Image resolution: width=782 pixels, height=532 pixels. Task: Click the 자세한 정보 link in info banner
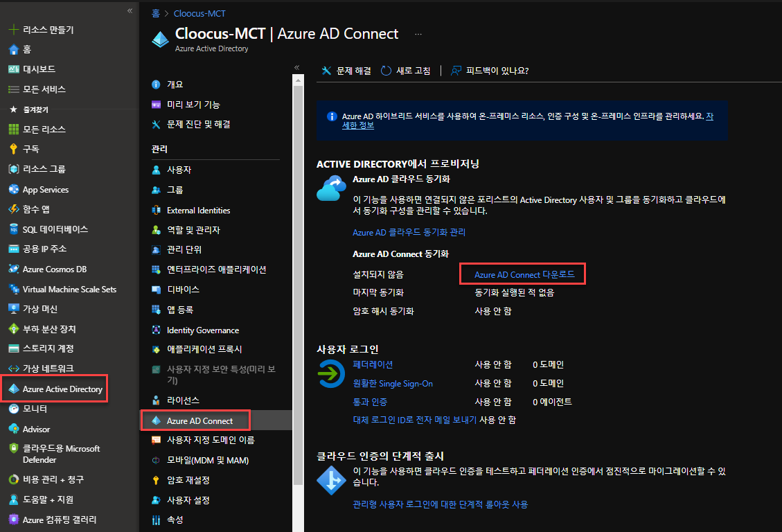pos(358,125)
